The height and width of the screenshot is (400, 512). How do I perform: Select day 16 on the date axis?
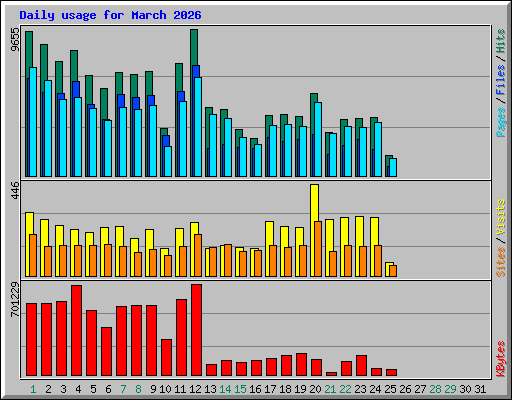(255, 389)
